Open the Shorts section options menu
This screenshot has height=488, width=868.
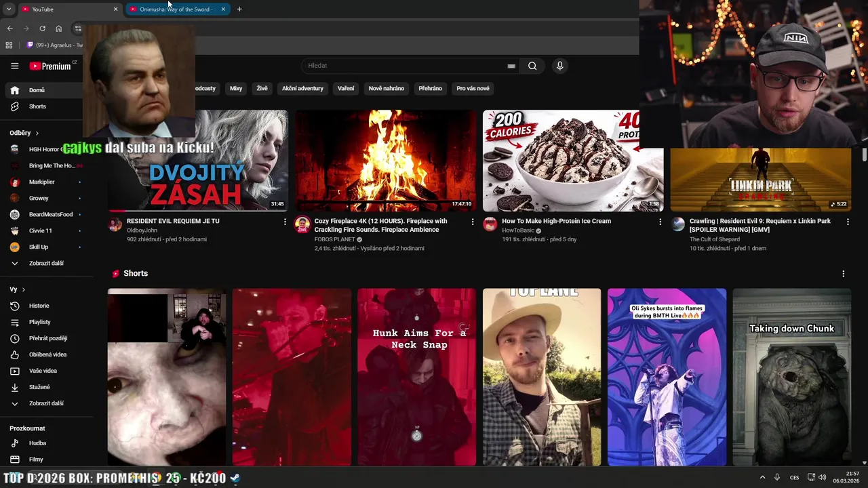(x=843, y=274)
